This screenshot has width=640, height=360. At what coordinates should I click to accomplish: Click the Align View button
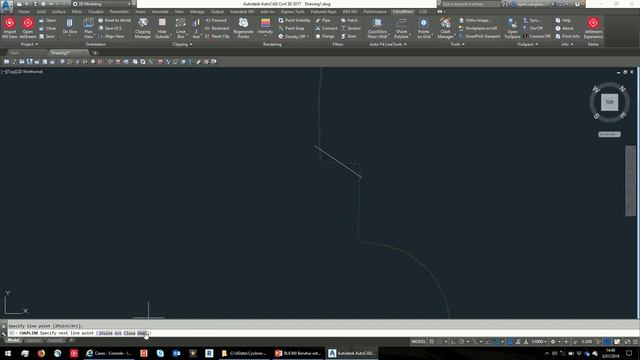111,36
